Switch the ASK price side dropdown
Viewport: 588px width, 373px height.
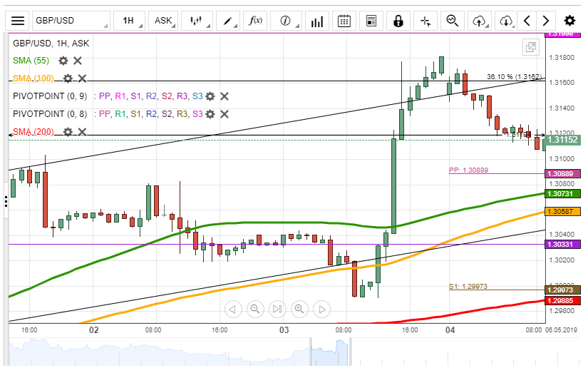click(163, 21)
